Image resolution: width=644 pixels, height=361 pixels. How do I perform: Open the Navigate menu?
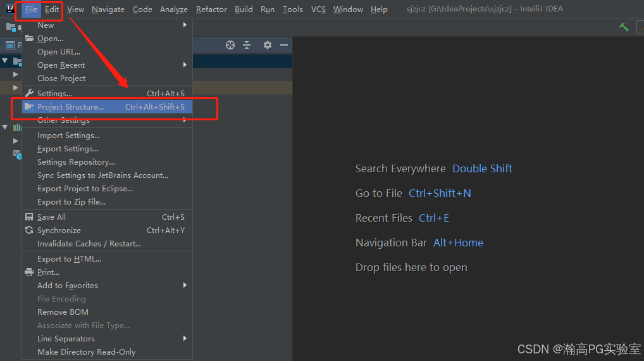click(x=108, y=9)
